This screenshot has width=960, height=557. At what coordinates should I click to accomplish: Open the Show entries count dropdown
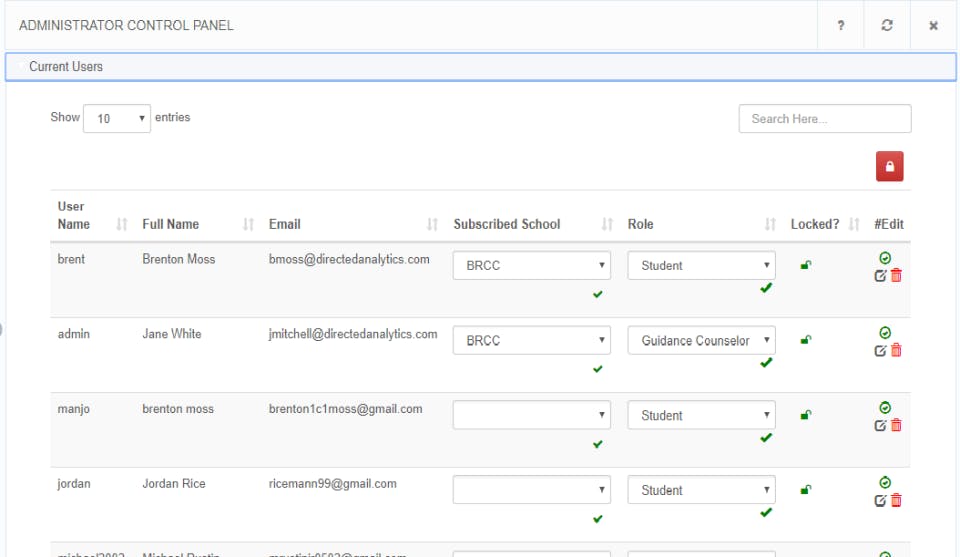tap(117, 118)
